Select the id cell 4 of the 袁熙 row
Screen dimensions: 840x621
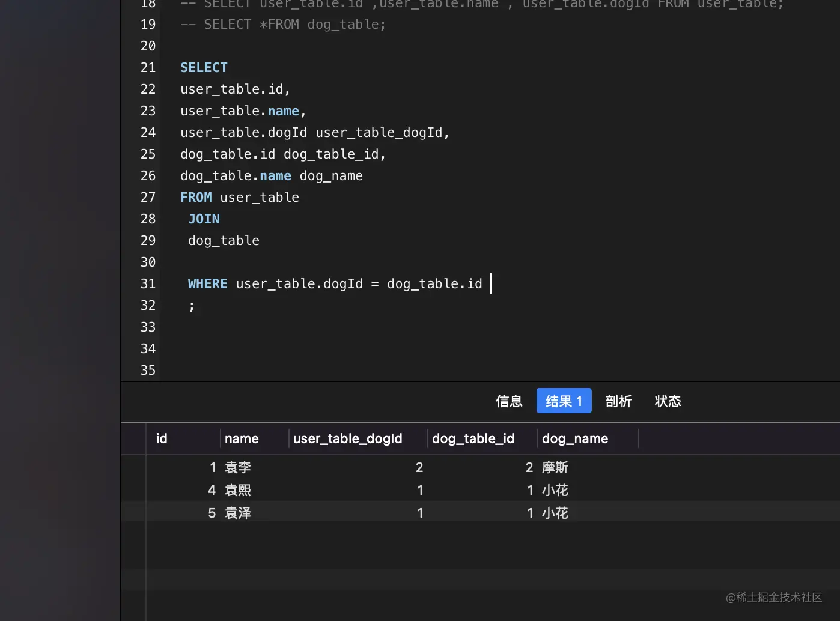[212, 490]
